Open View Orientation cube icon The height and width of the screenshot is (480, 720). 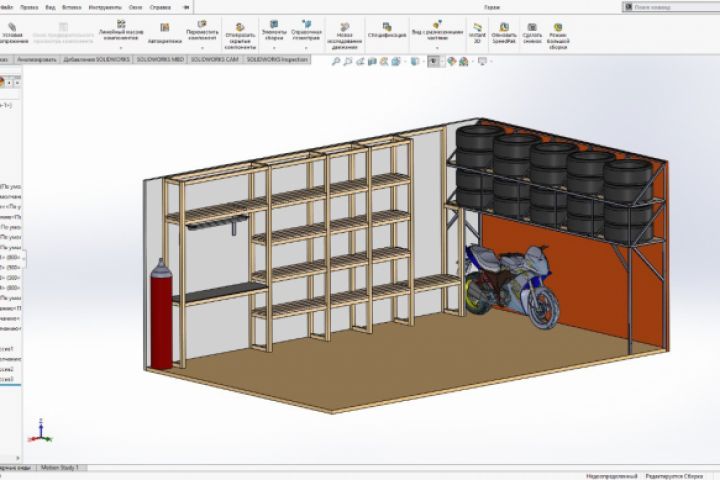pos(396,61)
